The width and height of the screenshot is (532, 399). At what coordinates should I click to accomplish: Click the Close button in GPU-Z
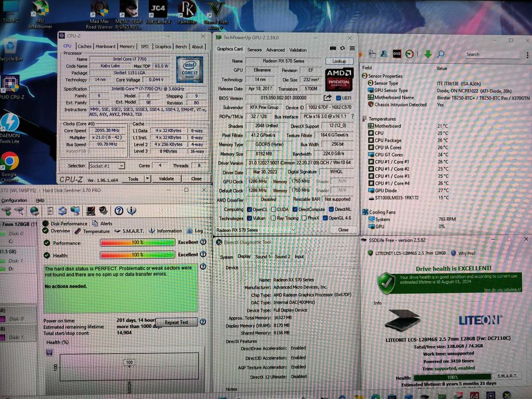343,230
